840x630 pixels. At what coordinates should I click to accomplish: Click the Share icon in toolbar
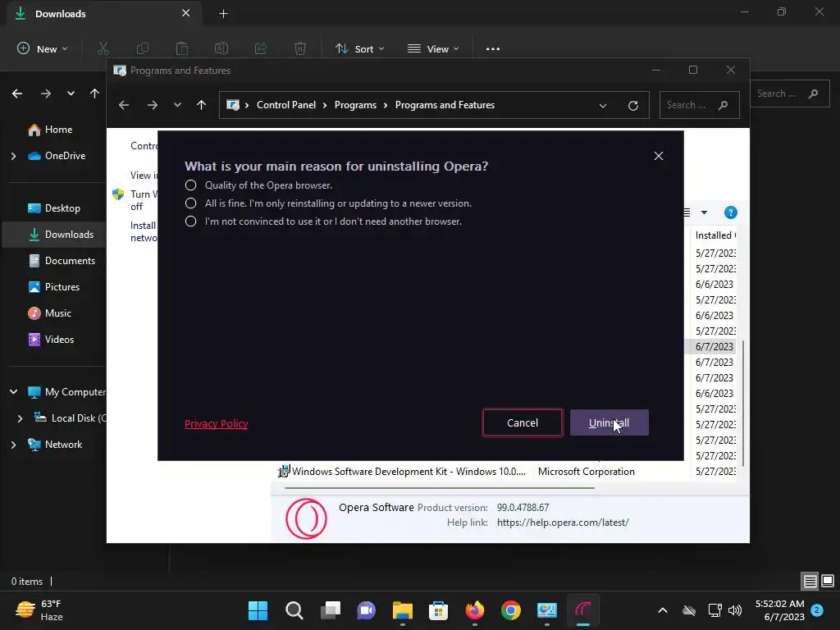coord(261,48)
